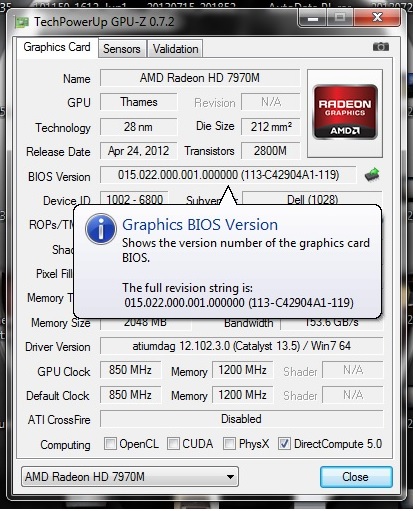
Task: Click the Device ID value 1002 - 6800
Action: 135,199
